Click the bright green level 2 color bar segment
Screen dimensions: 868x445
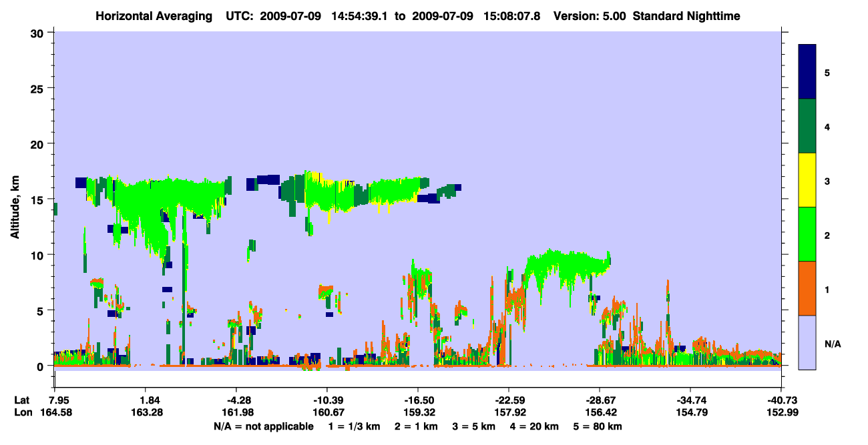click(807, 234)
